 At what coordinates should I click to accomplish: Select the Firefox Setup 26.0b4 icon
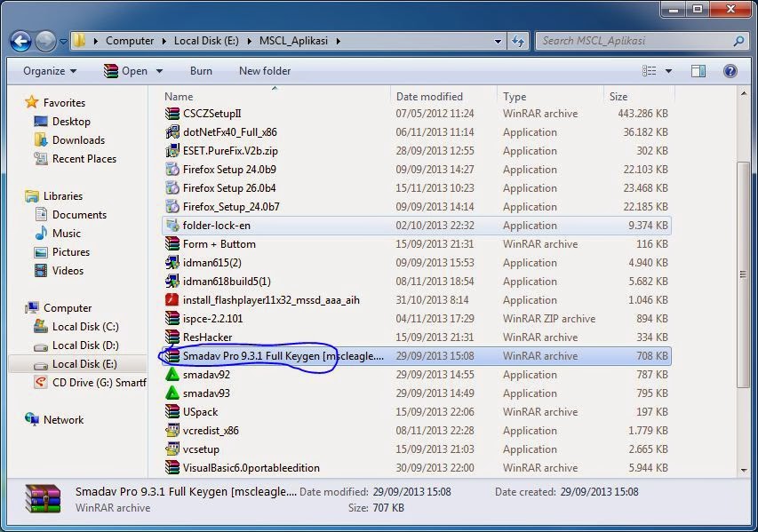[x=172, y=188]
